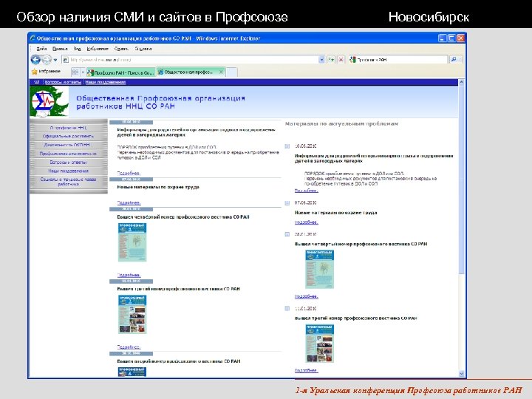Click the page scrollbar up arrow
The width and height of the screenshot is (532, 399).
461,82
